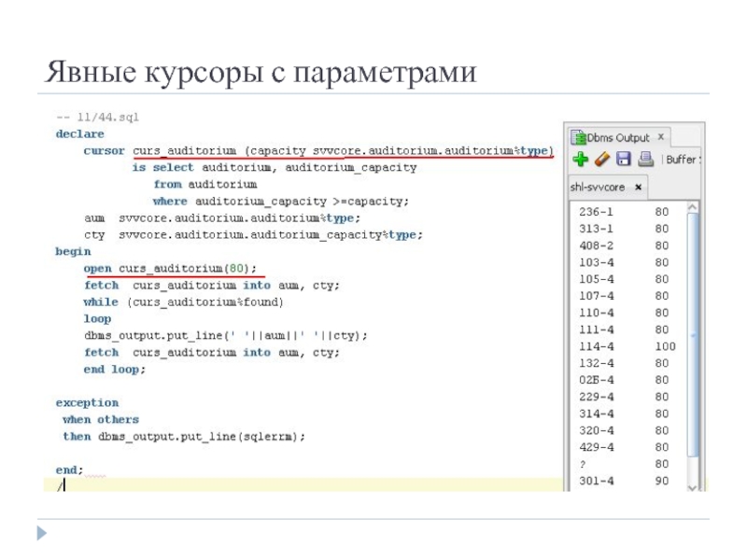The height and width of the screenshot is (560, 747).
Task: Save the output using the floppy disk icon
Action: 623,160
